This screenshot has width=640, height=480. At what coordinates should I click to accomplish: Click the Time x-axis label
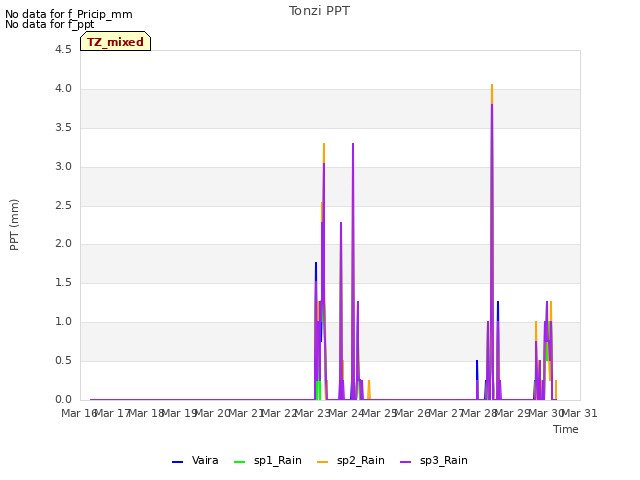click(x=566, y=429)
